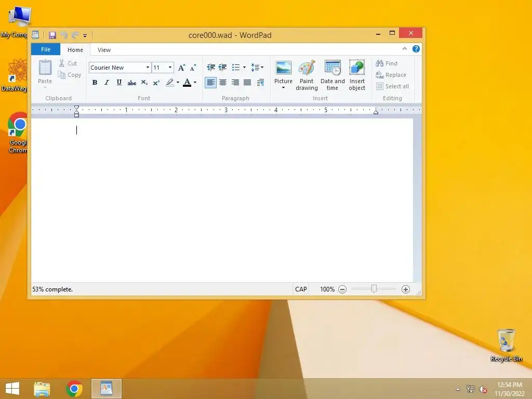The height and width of the screenshot is (399, 532).
Task: Insert Date and time
Action: (332, 75)
